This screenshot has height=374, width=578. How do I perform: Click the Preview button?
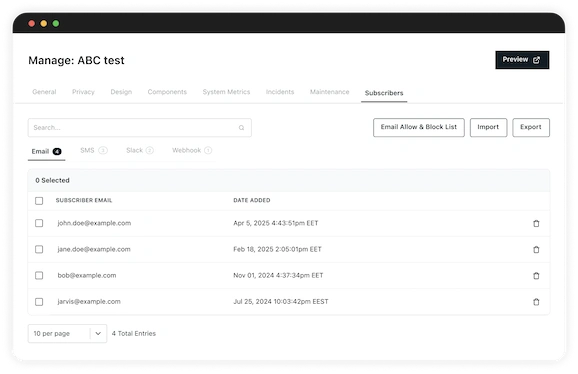click(x=522, y=60)
